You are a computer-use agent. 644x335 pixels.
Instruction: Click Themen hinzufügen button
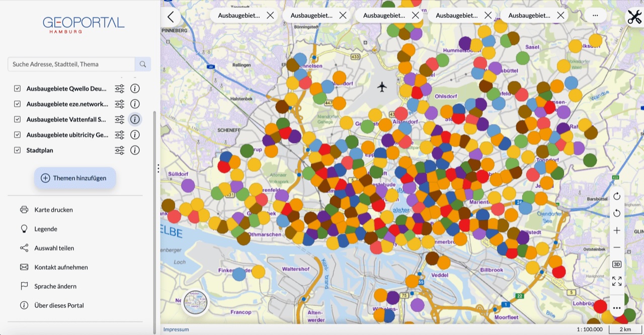click(75, 178)
